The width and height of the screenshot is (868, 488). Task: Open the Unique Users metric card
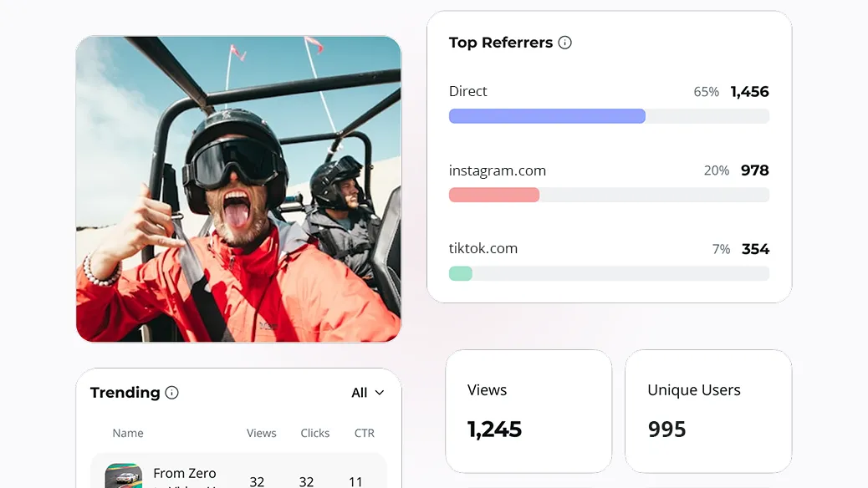(x=708, y=411)
